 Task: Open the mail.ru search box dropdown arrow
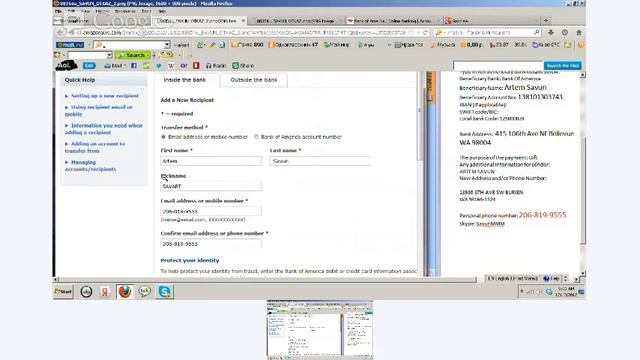click(x=167, y=45)
